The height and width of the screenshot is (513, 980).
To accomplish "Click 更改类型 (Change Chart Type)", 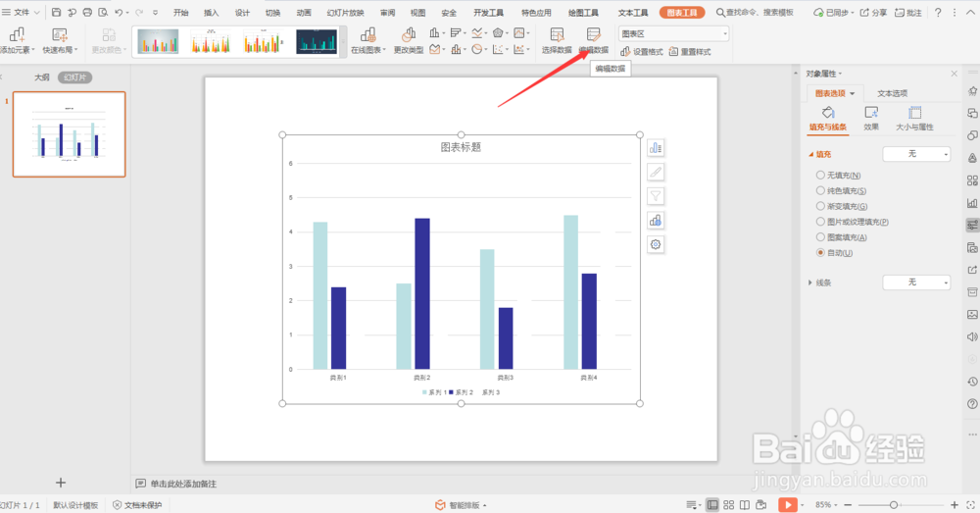I will (408, 40).
